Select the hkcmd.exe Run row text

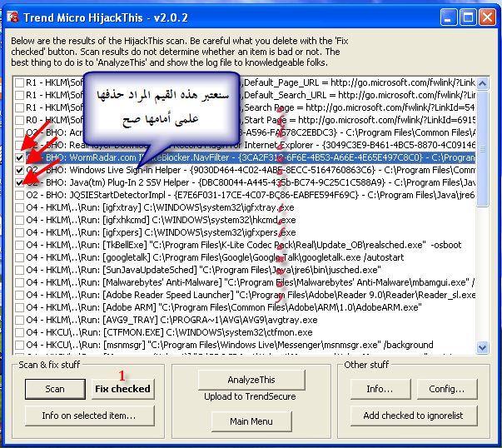point(161,220)
